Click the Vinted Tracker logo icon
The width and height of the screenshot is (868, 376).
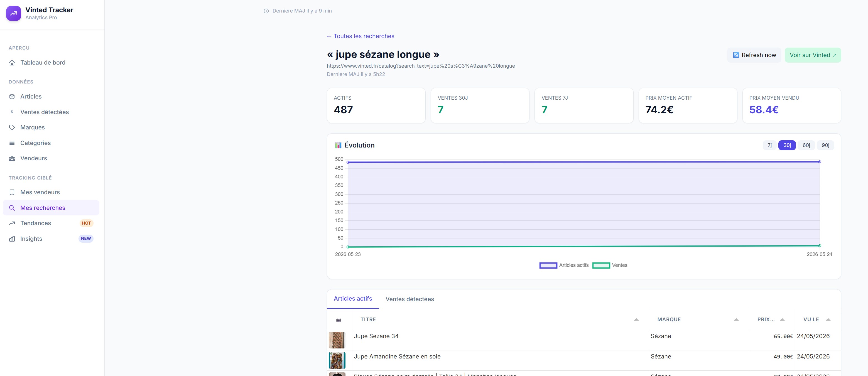pos(13,13)
